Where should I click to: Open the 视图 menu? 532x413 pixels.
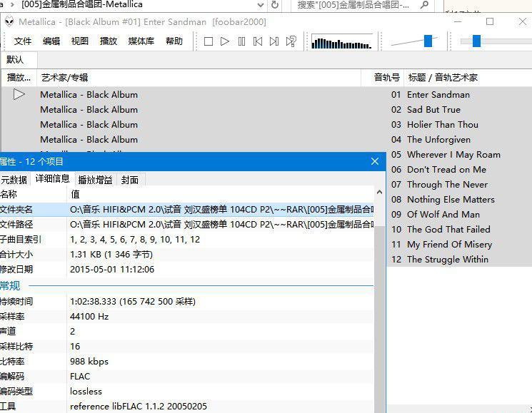point(80,41)
